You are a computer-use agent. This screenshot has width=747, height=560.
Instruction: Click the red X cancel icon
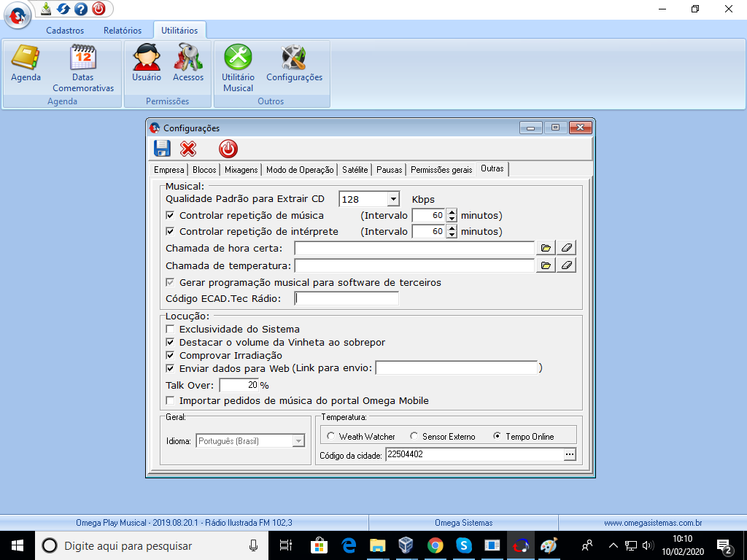[188, 149]
